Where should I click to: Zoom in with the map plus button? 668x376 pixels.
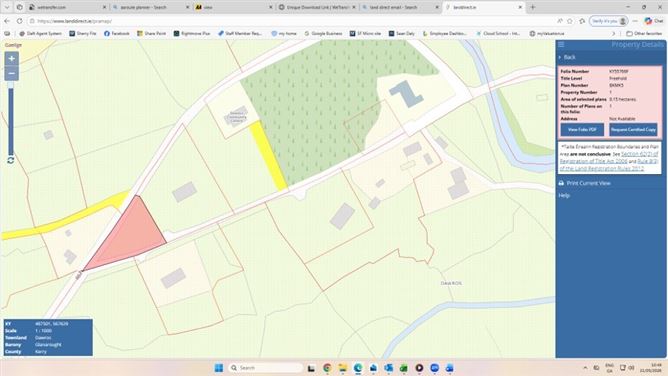[12, 59]
